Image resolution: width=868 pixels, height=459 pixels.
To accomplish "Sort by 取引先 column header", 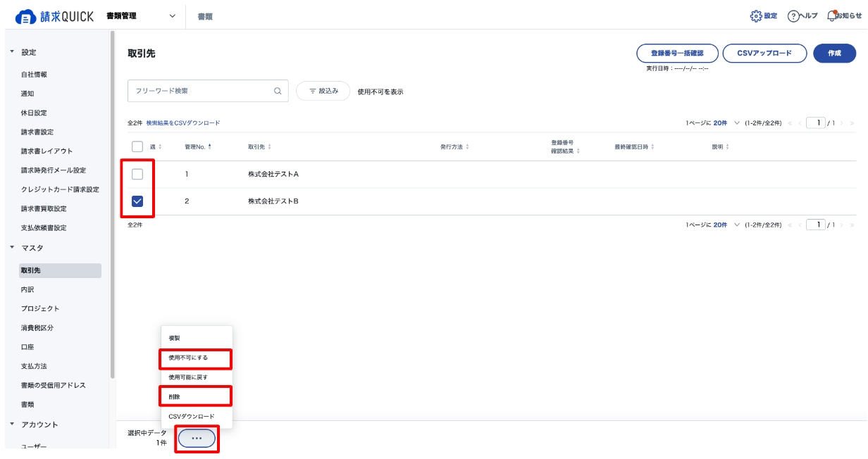I will tap(259, 146).
